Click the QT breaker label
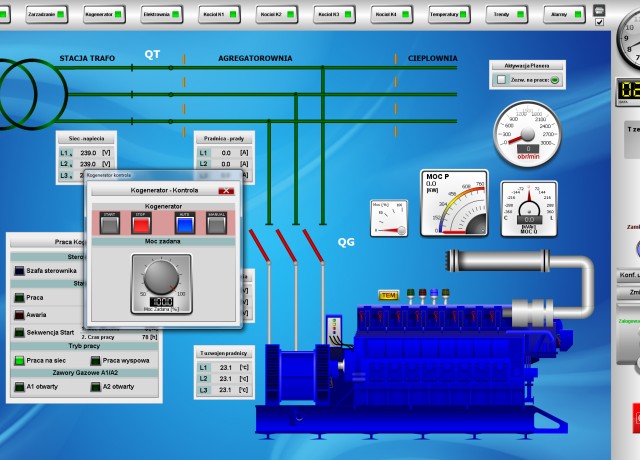This screenshot has height=460, width=640. pos(152,54)
